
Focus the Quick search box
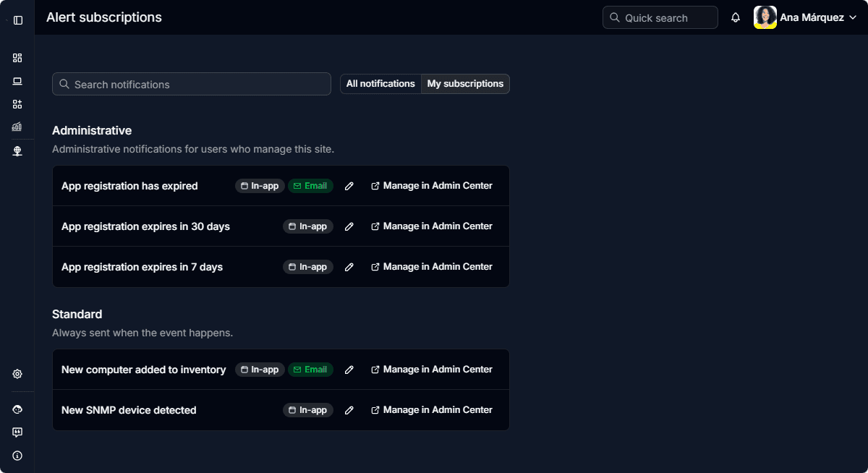pos(660,17)
